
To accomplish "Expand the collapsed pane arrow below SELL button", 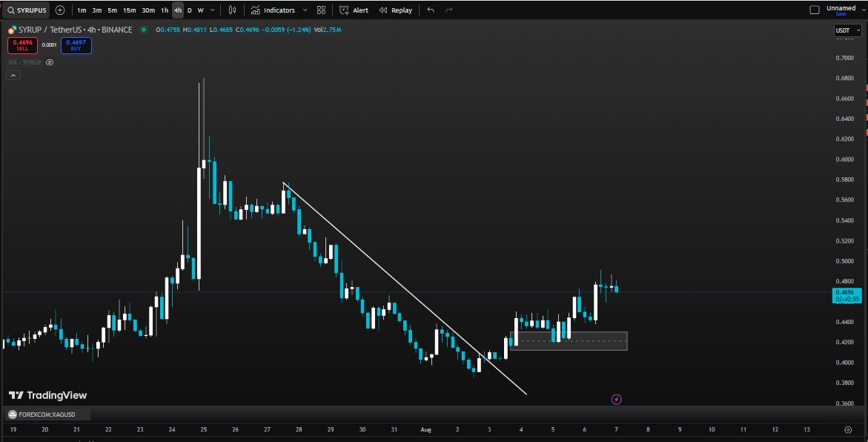I will tap(13, 75).
